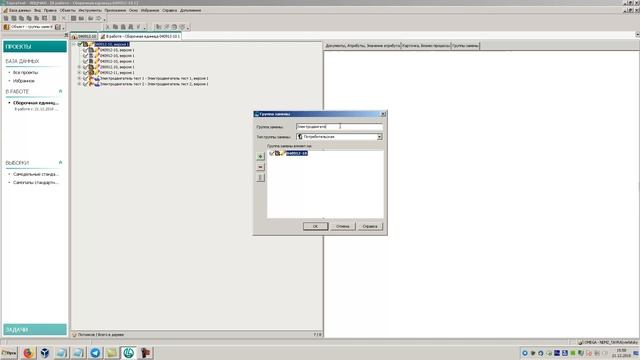Viewport: 640px width, 360px height.
Task: Click Справка button in the dialog
Action: point(370,226)
